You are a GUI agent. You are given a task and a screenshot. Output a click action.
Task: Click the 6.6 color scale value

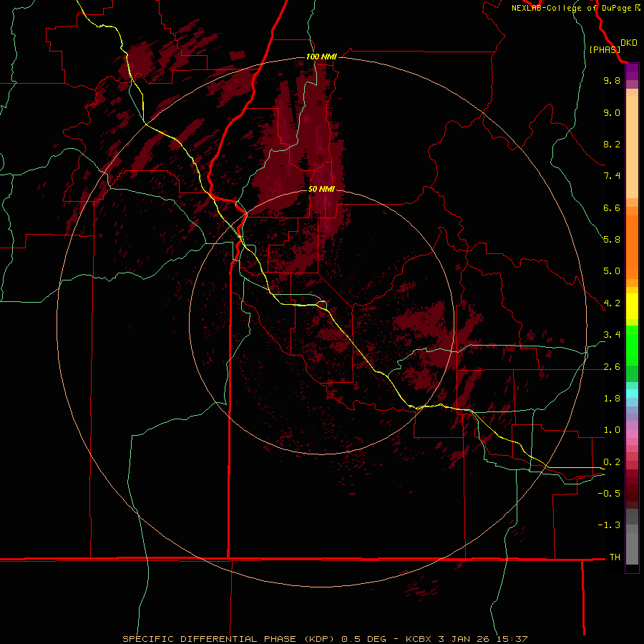(612, 208)
